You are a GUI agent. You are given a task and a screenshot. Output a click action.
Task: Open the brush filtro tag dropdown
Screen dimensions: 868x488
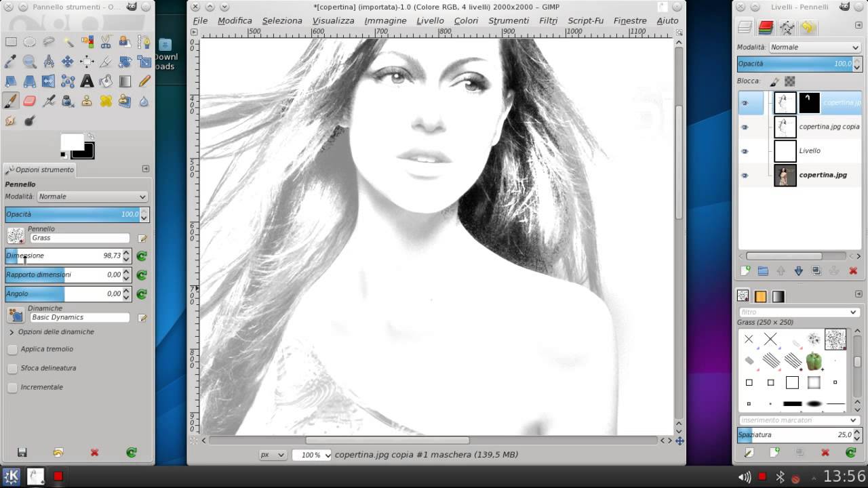799,312
